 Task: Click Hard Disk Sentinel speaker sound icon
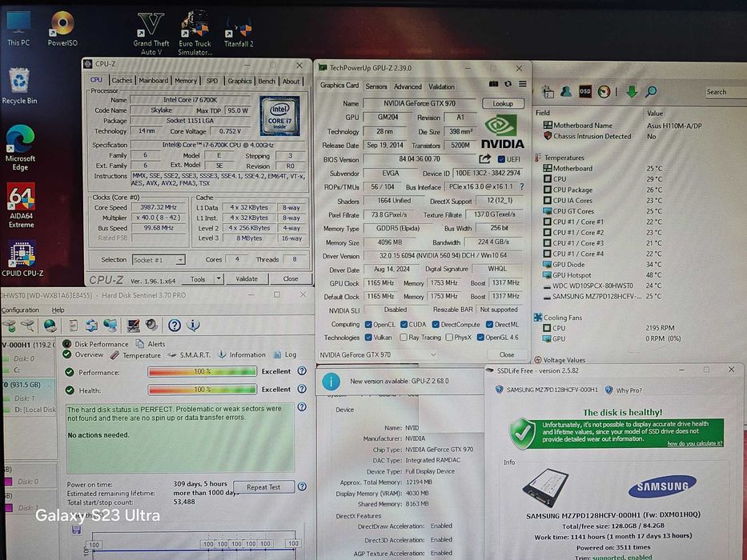[x=151, y=326]
